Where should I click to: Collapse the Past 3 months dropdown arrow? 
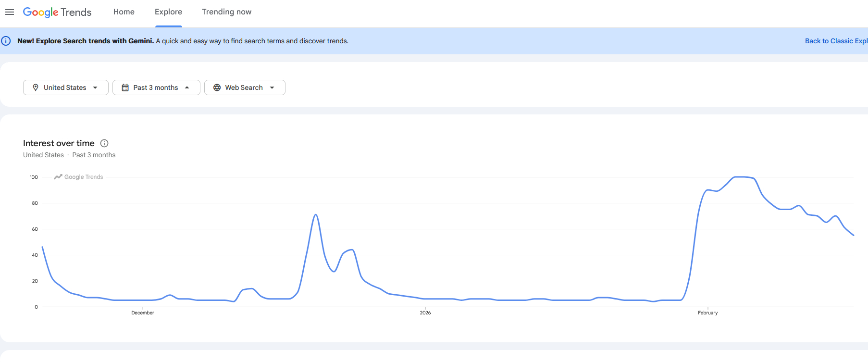coord(187,87)
